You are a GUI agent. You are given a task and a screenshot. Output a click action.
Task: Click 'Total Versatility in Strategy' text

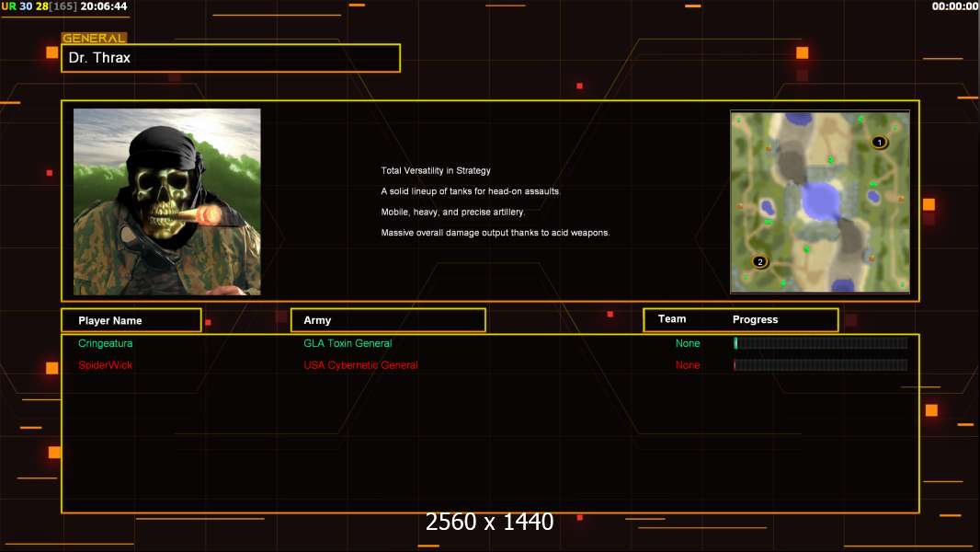436,171
